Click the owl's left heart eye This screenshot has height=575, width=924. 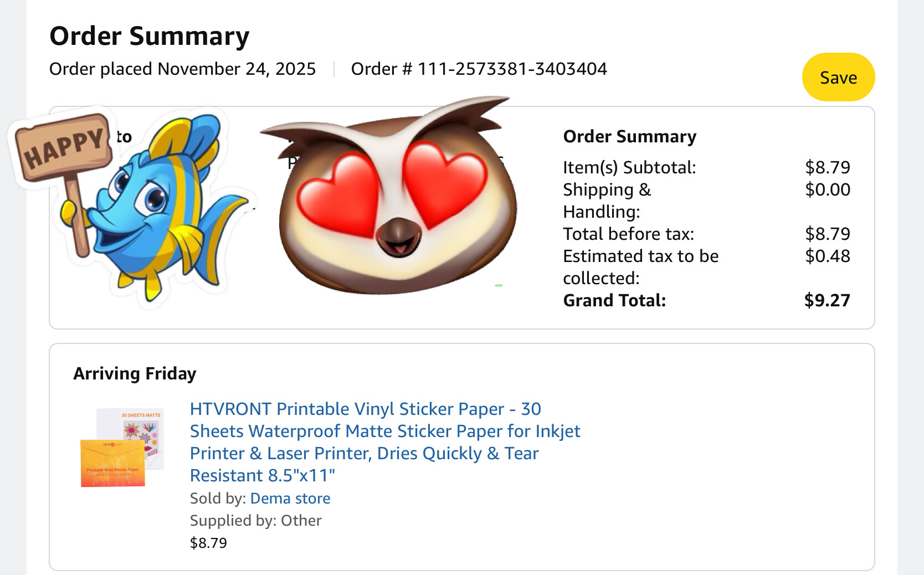coord(339,194)
